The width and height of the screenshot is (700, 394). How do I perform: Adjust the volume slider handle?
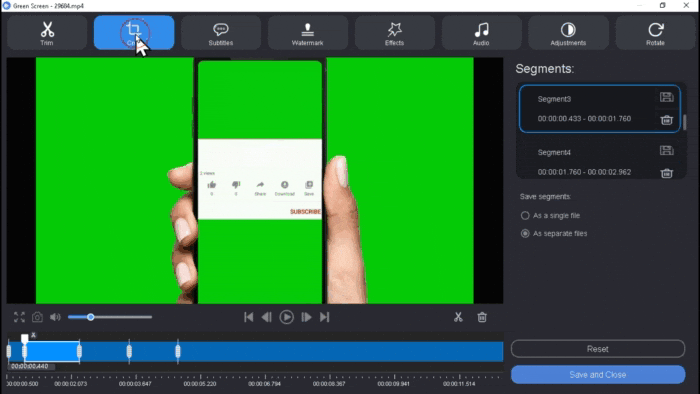click(91, 317)
